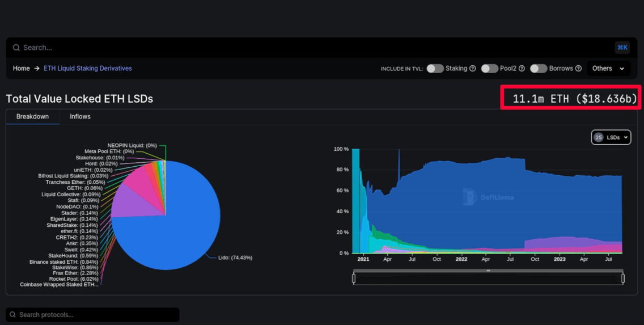
Task: Click the 'Hord: (0.02%)' label
Action: click(x=101, y=163)
